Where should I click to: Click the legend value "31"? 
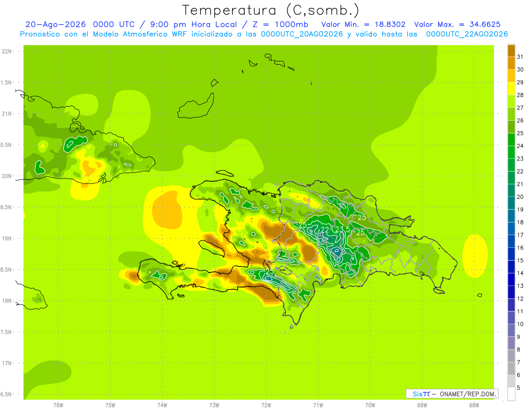coord(520,56)
